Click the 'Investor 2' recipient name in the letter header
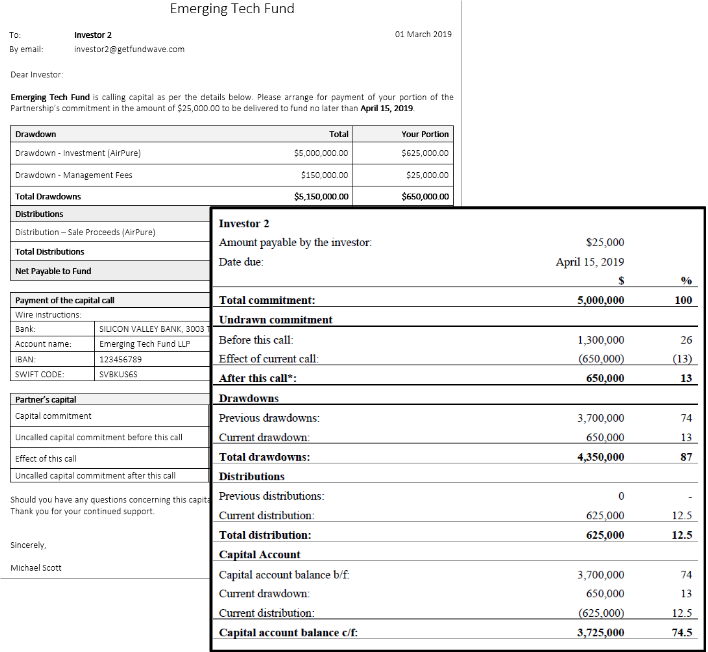 point(93,35)
